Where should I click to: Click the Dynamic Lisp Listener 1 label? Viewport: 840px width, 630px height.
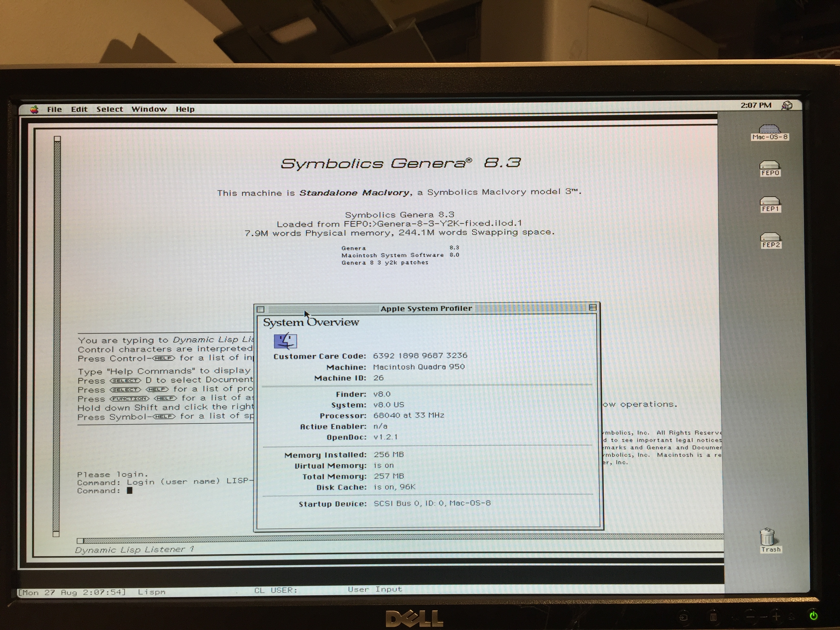(x=134, y=549)
